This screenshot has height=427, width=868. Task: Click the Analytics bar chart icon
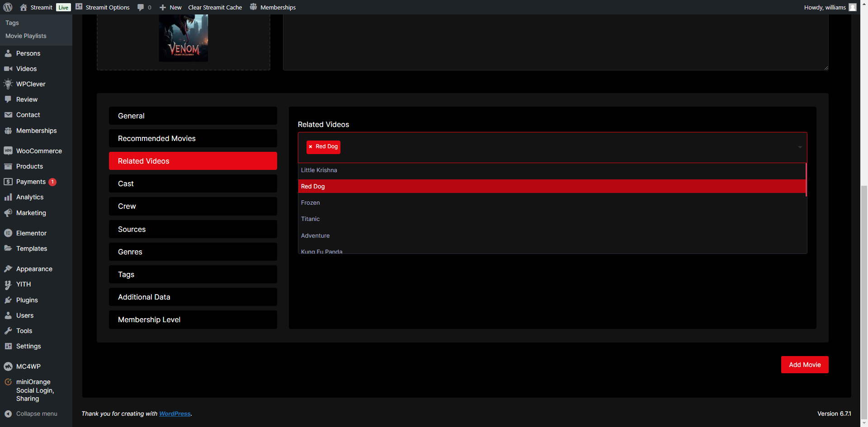click(x=8, y=197)
